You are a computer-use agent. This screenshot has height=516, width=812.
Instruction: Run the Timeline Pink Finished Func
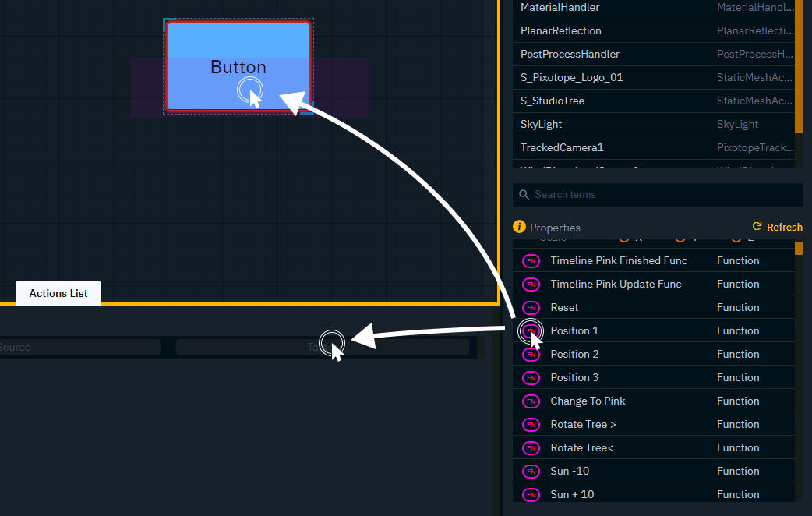click(531, 260)
